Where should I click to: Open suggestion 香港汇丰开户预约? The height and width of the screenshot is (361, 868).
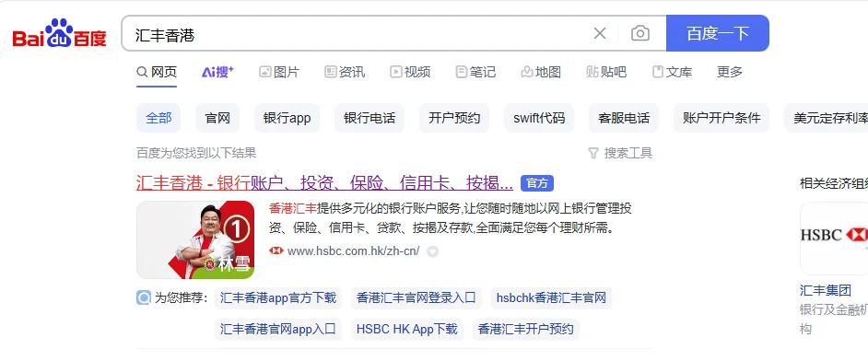[526, 330]
